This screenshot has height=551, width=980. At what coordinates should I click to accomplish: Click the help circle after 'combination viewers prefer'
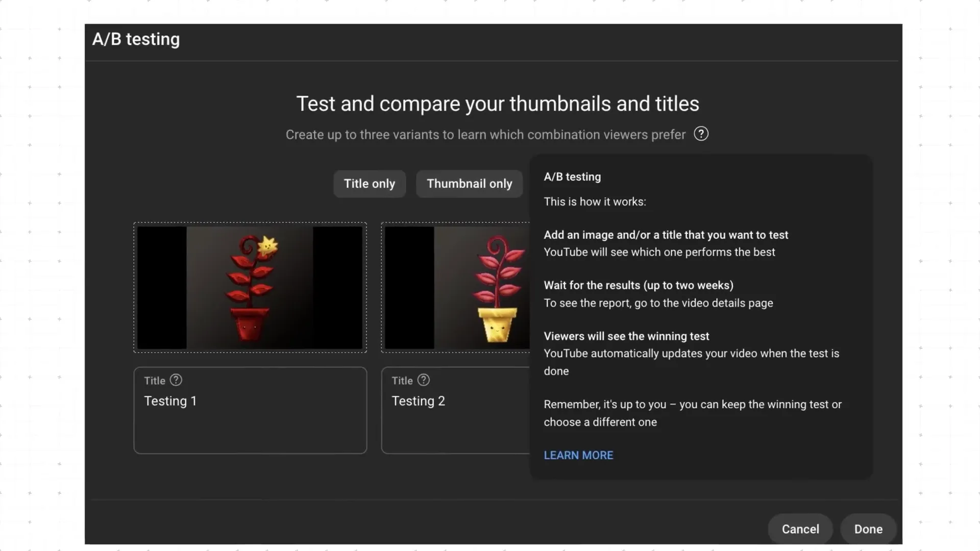(x=701, y=134)
